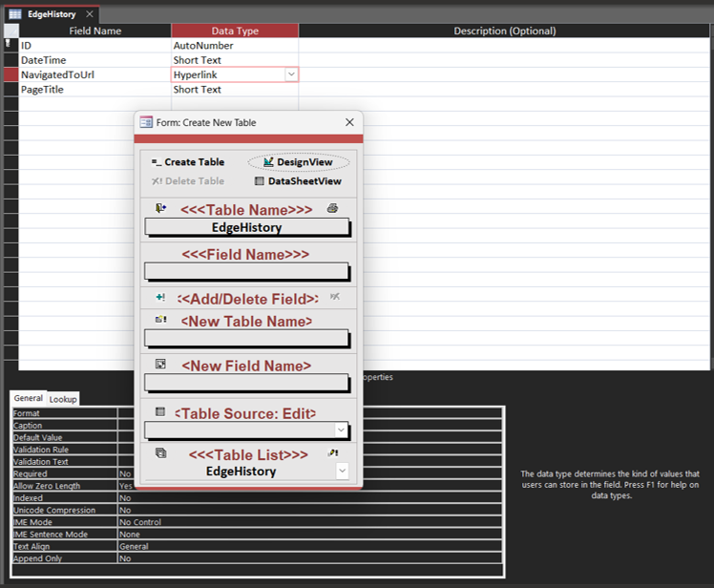714x588 pixels.
Task: Select the NavigatedToUrl field name cell
Action: click(x=94, y=74)
